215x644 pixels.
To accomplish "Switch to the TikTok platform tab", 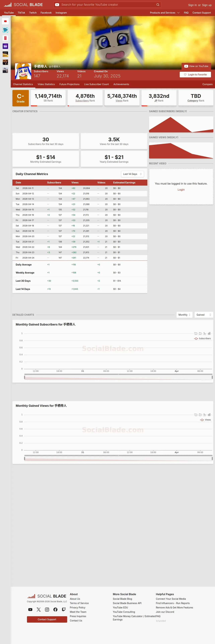I will pyautogui.click(x=21, y=13).
